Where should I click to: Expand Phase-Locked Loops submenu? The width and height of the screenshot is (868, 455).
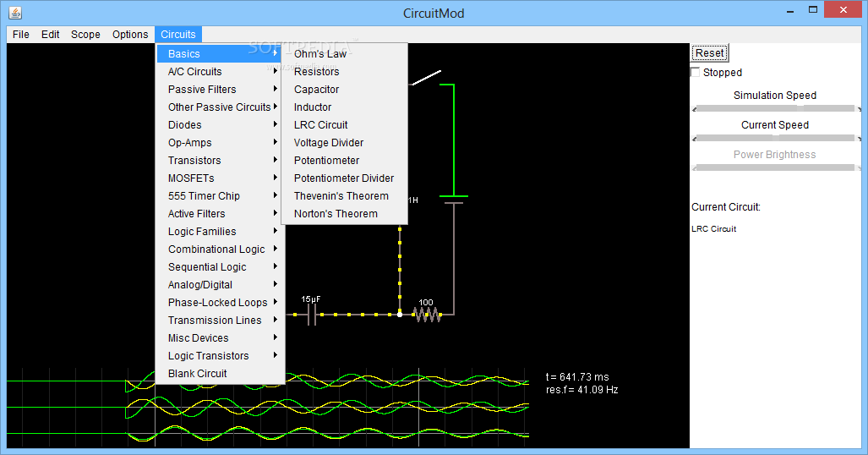coord(220,302)
